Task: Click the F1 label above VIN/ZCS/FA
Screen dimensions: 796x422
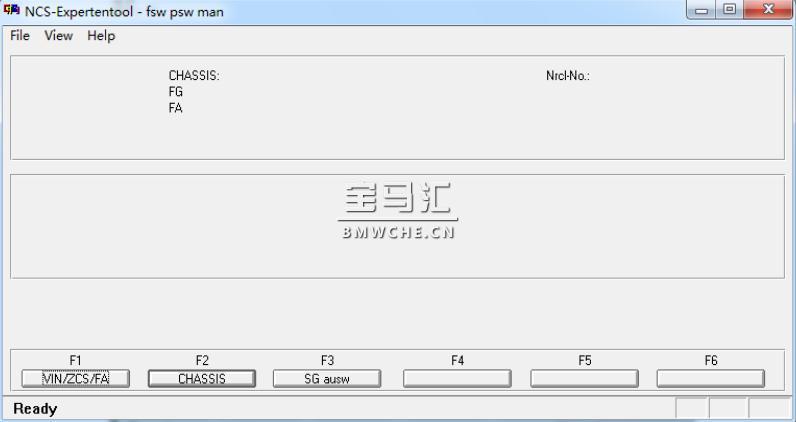Action: (x=75, y=361)
